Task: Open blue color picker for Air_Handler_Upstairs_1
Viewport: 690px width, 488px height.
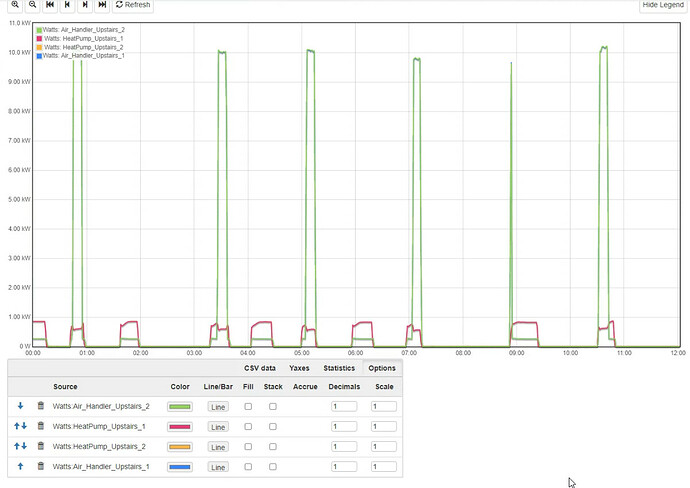Action: point(180,467)
